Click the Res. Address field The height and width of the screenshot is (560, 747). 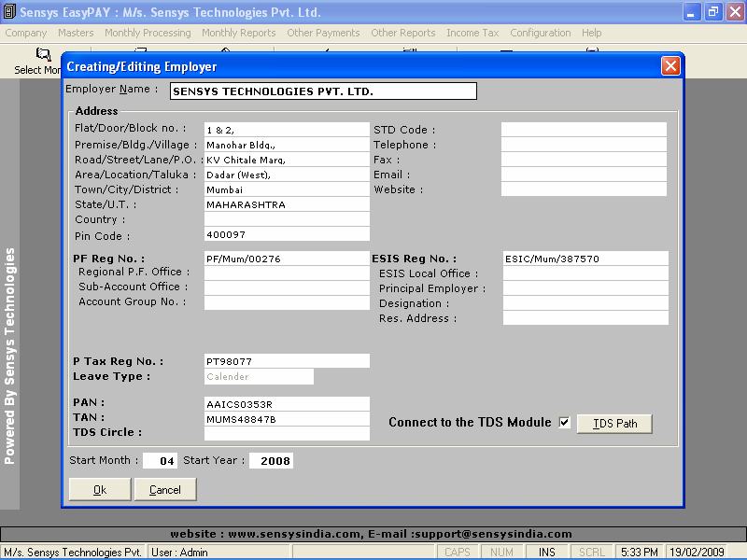585,318
